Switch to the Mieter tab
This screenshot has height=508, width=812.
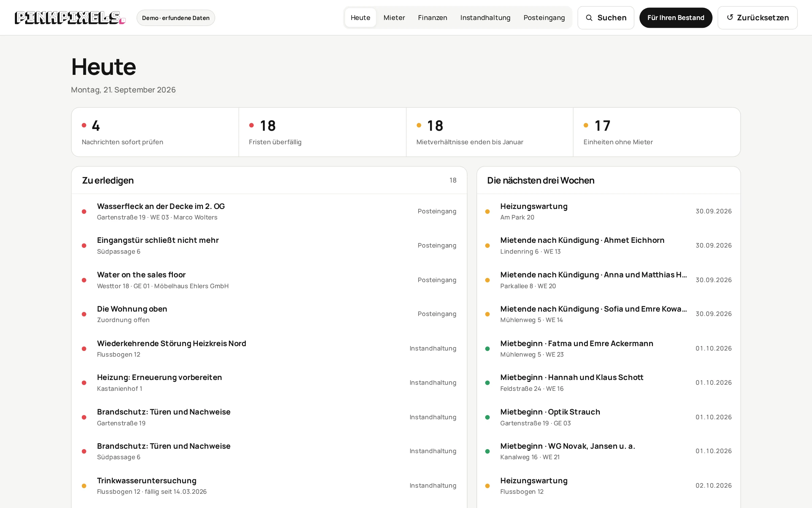(x=394, y=18)
